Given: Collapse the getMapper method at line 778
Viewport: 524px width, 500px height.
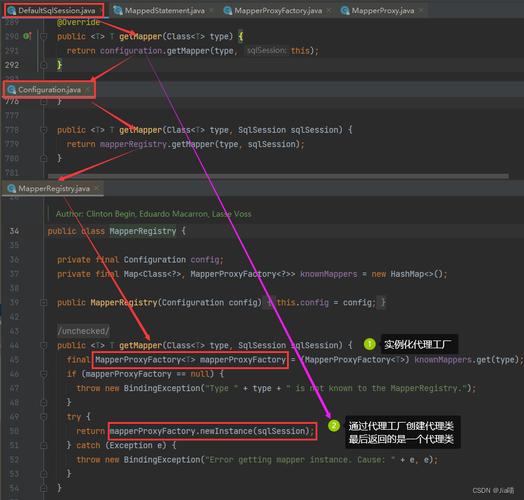Looking at the screenshot, I should (43, 130).
